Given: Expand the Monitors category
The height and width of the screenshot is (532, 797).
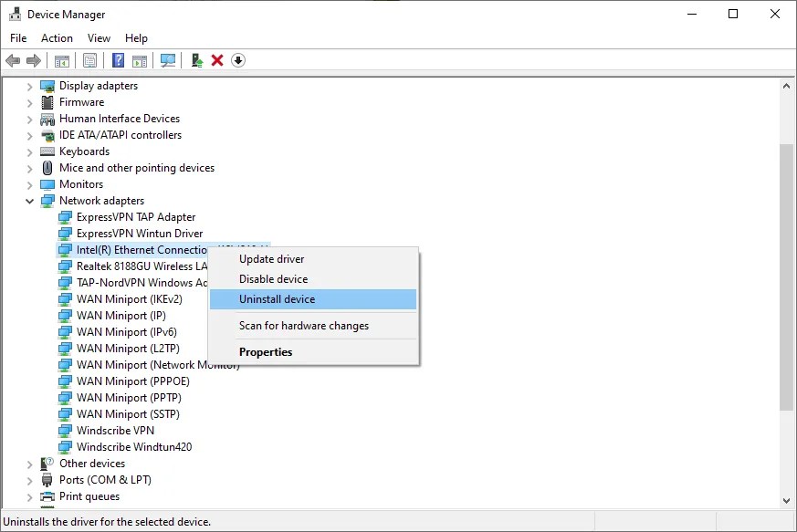Looking at the screenshot, I should pyautogui.click(x=29, y=183).
